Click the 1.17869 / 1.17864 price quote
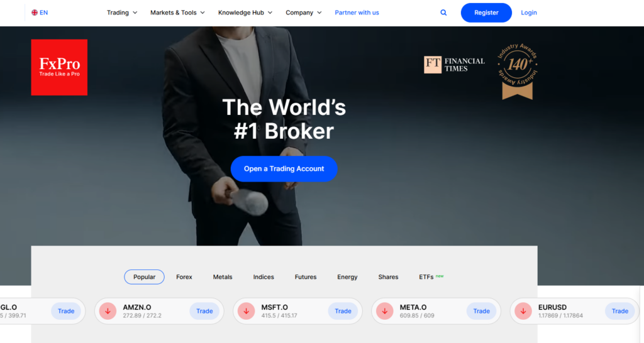Image resolution: width=644 pixels, height=343 pixels. (x=560, y=315)
